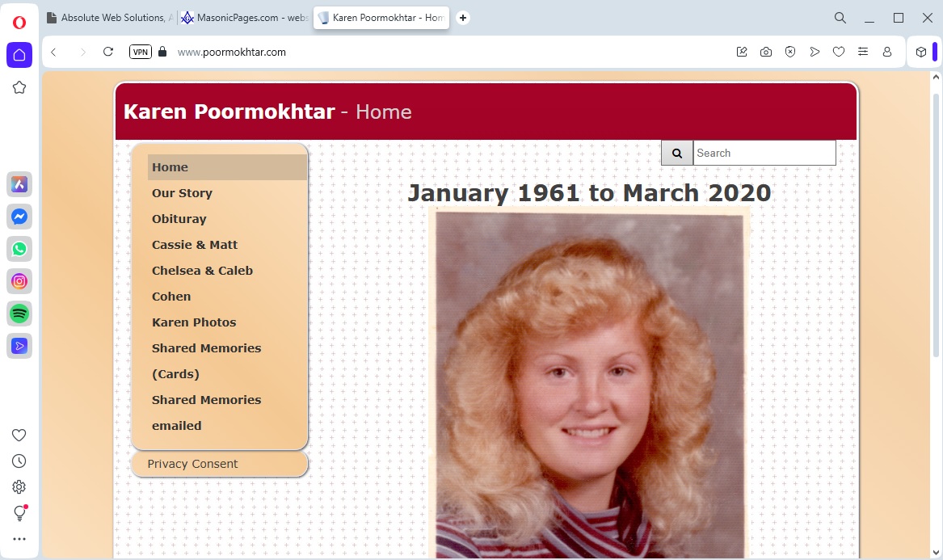Open Facebook Messenger in the sidebar
Screen dimensions: 943x560
coord(19,217)
